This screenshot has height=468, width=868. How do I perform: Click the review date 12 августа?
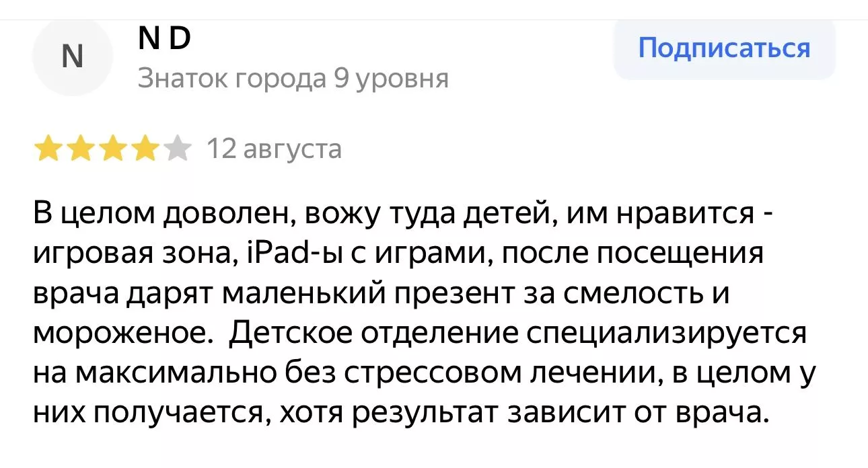click(x=274, y=149)
